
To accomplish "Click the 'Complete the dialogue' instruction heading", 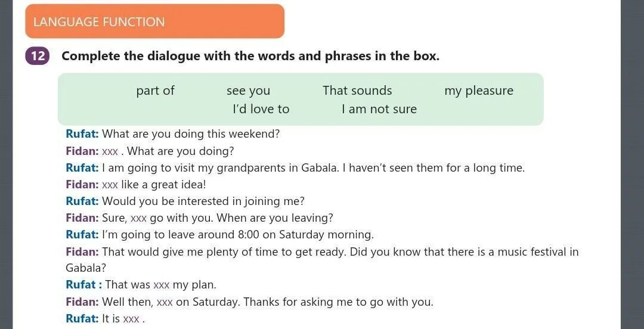I will (250, 56).
